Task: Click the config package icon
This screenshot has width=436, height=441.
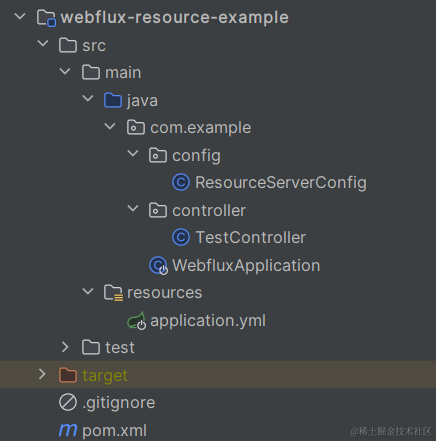Action: tap(158, 155)
